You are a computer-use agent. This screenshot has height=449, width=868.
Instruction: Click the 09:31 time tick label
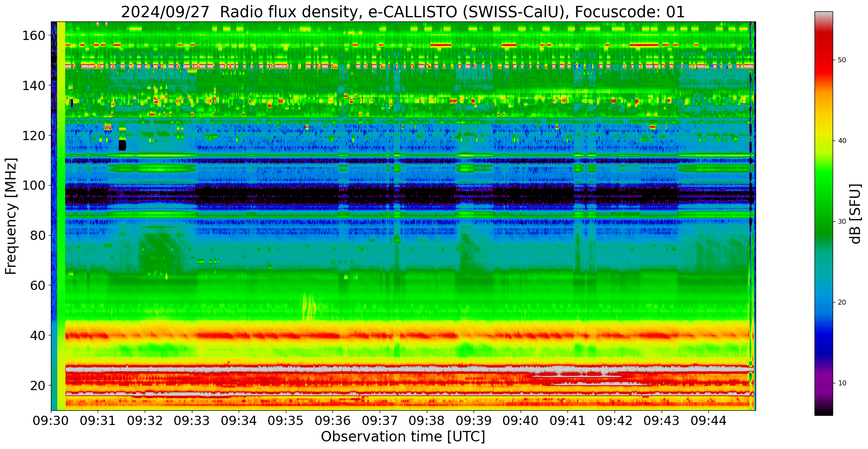coord(98,420)
